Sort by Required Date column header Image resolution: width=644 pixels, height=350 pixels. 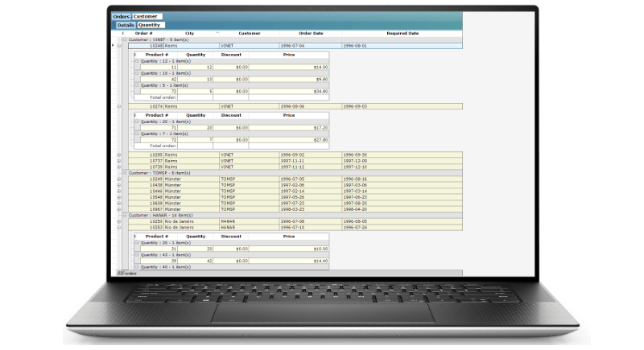tap(402, 33)
